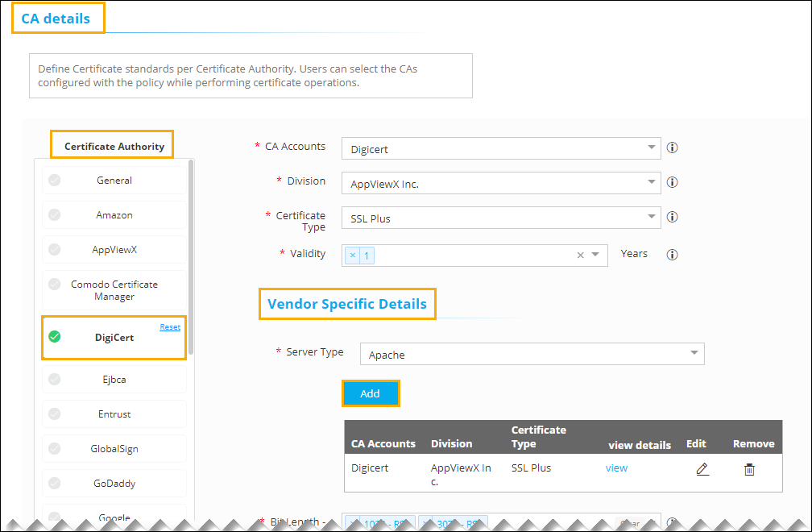Select AppViewX in Certificate Authority list
Viewport: 812px width, 532px height.
coord(114,250)
